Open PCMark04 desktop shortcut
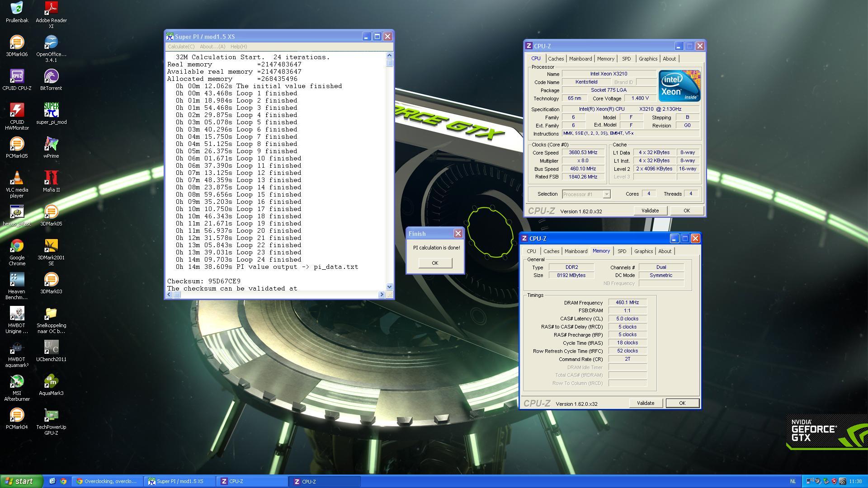This screenshot has height=488, width=868. pyautogui.click(x=17, y=418)
